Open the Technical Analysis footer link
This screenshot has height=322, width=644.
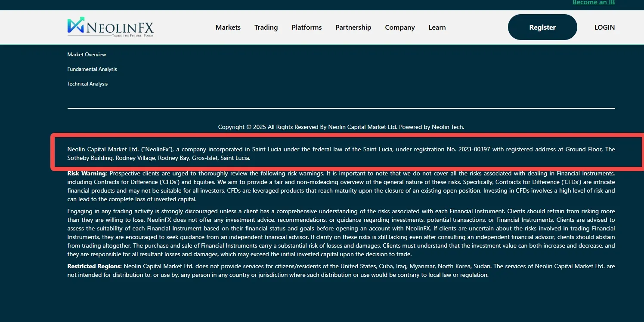[87, 84]
